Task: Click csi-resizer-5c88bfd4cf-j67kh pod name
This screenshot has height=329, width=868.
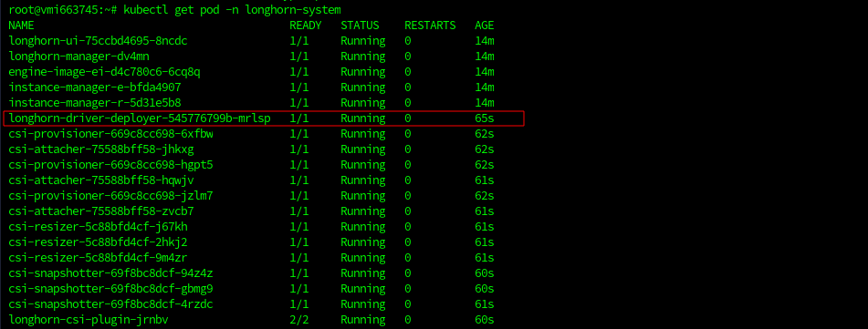Action: click(98, 227)
